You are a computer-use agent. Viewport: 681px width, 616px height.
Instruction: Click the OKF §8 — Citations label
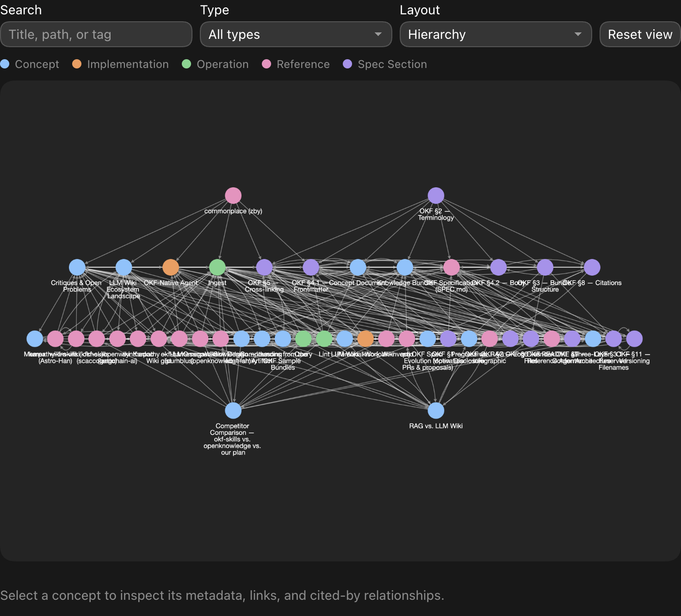(x=592, y=283)
